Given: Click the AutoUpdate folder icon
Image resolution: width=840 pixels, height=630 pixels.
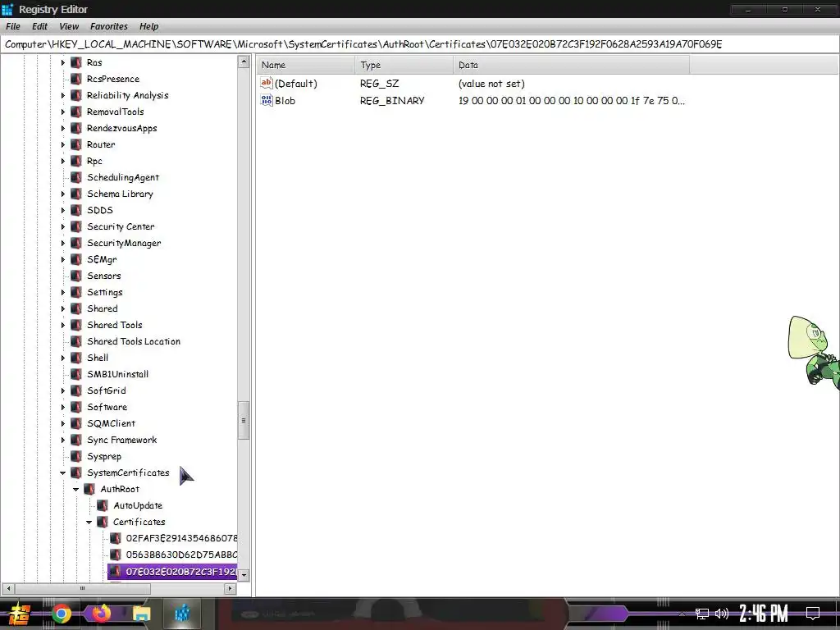Looking at the screenshot, I should [103, 505].
